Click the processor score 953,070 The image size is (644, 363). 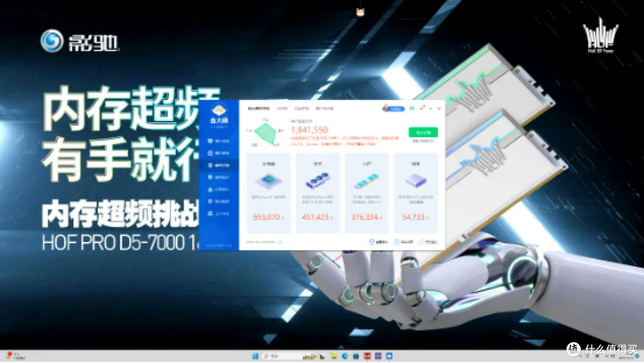267,217
